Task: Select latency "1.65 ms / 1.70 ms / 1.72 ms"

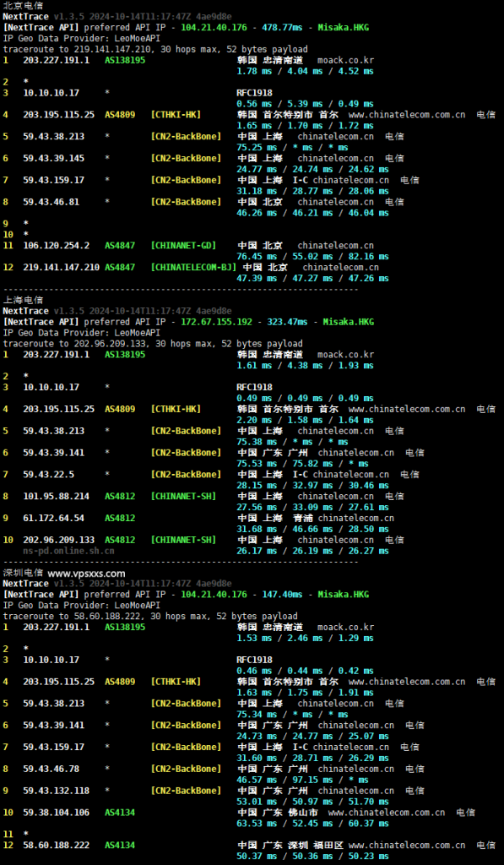Action: (305, 126)
